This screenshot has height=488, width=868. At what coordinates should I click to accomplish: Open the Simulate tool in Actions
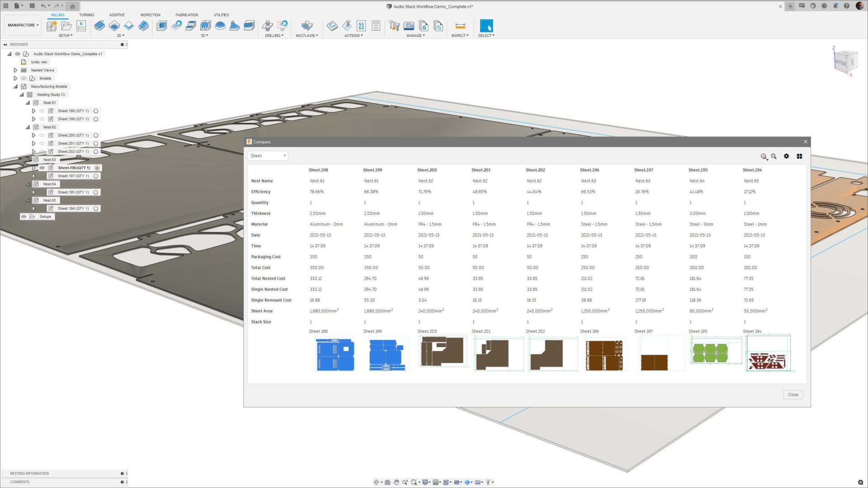tap(332, 26)
